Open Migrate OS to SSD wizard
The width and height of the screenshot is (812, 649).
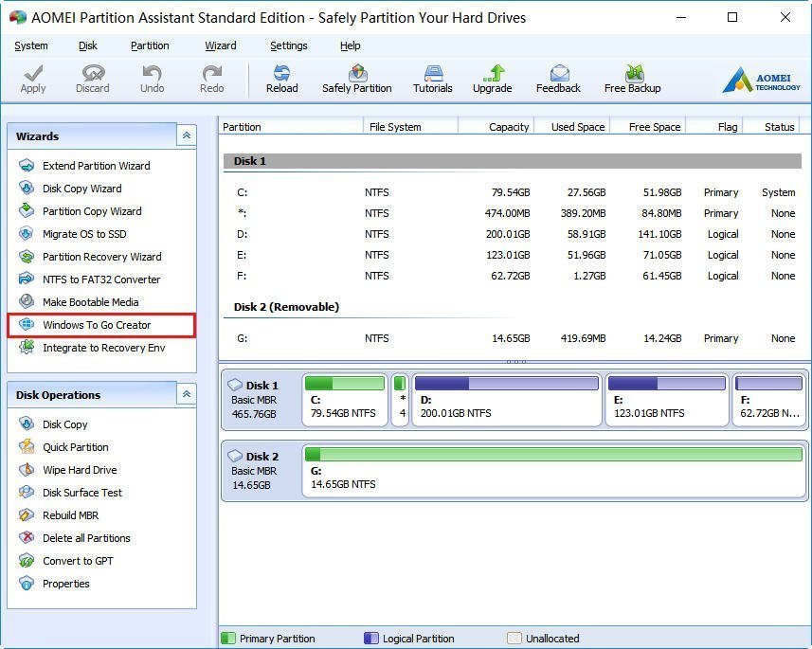pos(84,234)
